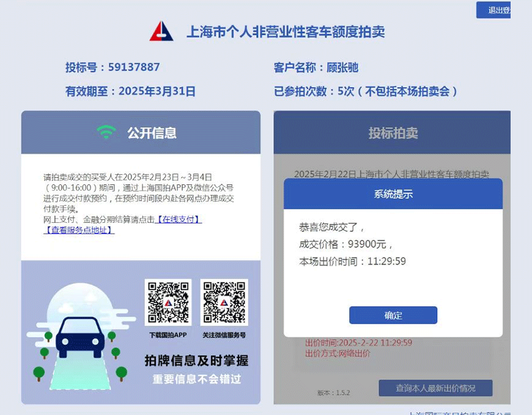Confirm the dialog with 确定 button
Image resolution: width=532 pixels, height=415 pixels.
pos(393,315)
